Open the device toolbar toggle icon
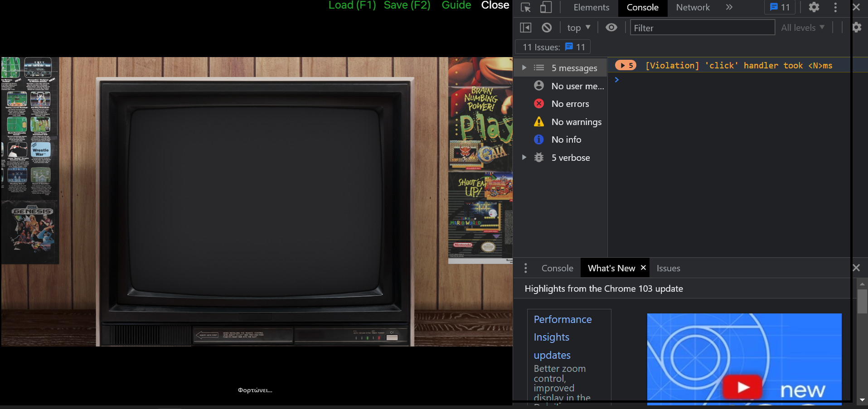Screen dimensions: 868x409 click(x=546, y=7)
